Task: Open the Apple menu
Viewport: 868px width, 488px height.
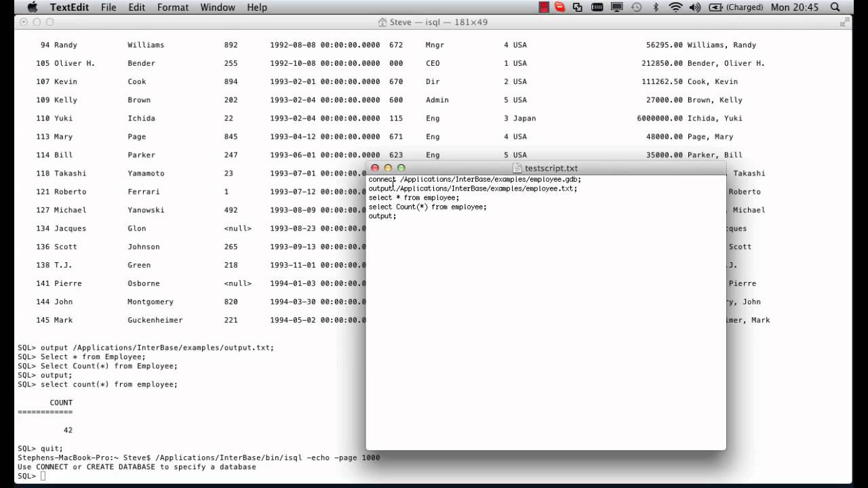Action: (32, 7)
